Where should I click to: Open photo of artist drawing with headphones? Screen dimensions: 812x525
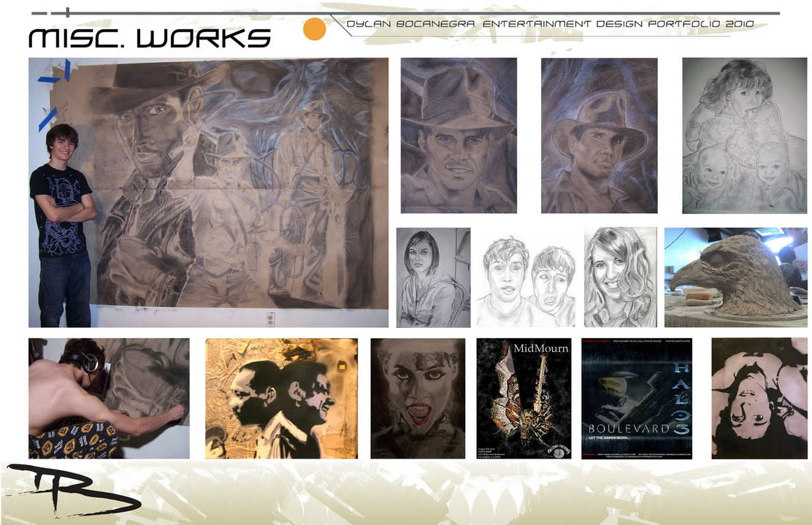point(109,398)
